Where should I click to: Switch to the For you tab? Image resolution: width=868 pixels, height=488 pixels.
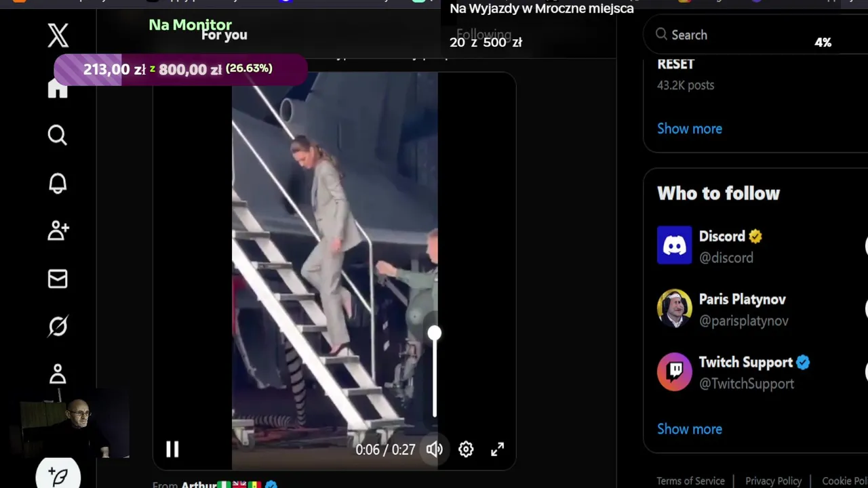point(224,35)
